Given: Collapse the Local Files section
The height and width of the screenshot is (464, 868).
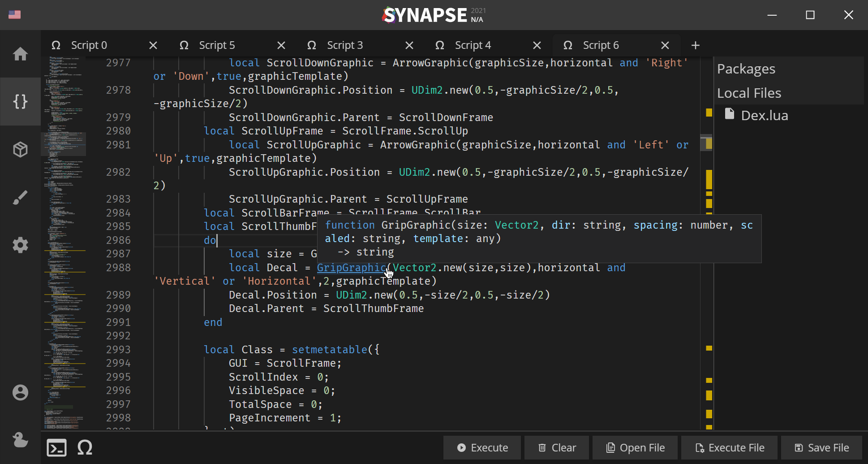Looking at the screenshot, I should click(749, 93).
